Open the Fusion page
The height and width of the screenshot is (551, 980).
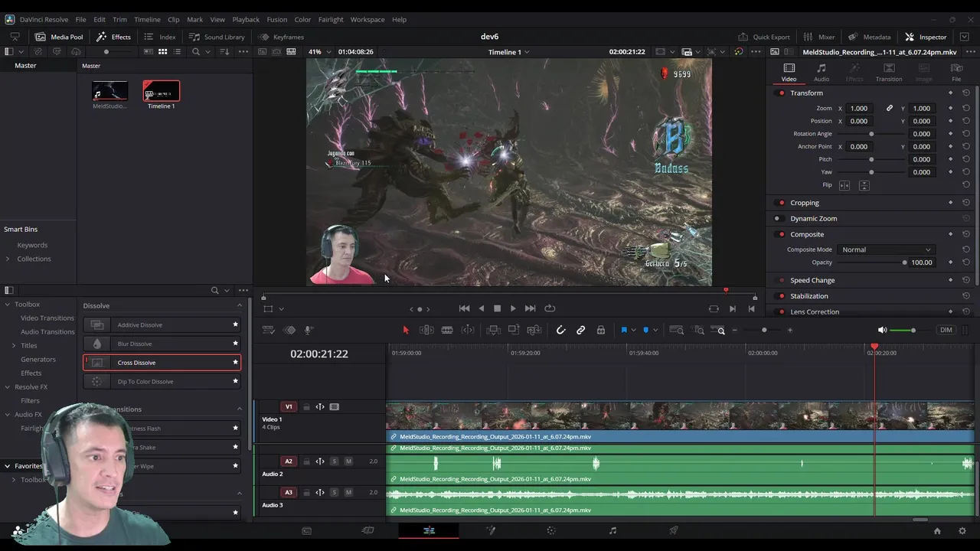(490, 530)
